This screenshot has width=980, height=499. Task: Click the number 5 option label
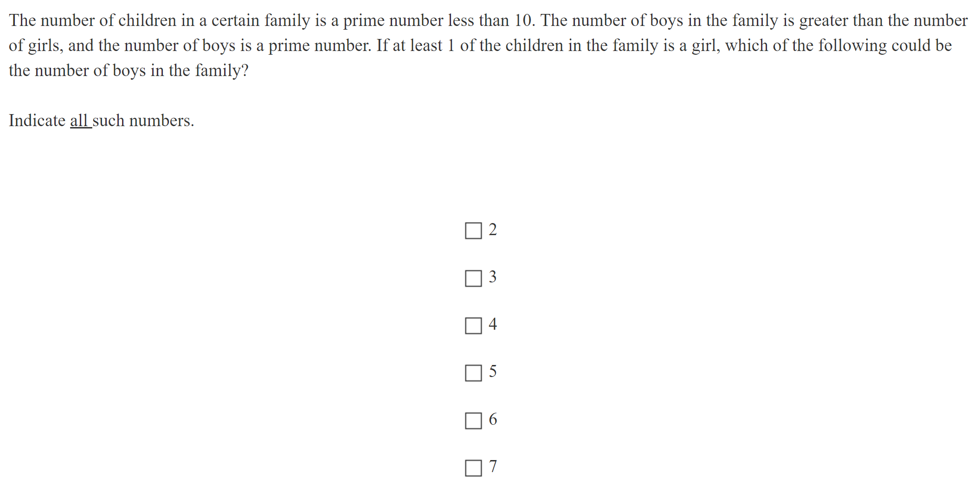tap(493, 371)
